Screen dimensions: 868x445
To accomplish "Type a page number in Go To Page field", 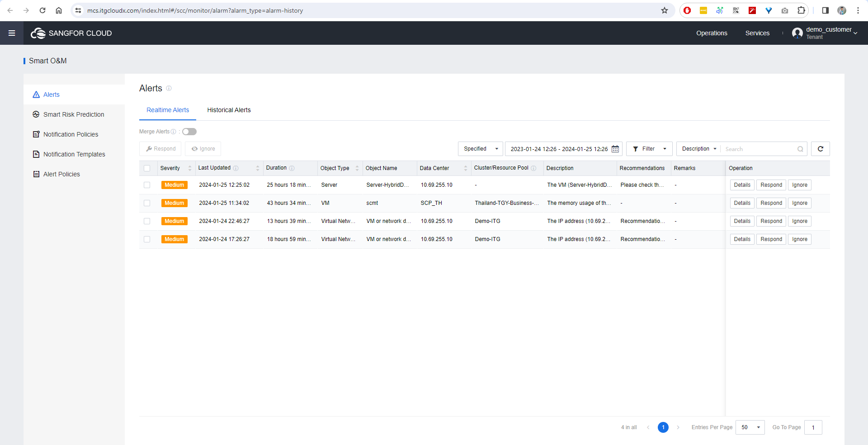I will click(813, 427).
